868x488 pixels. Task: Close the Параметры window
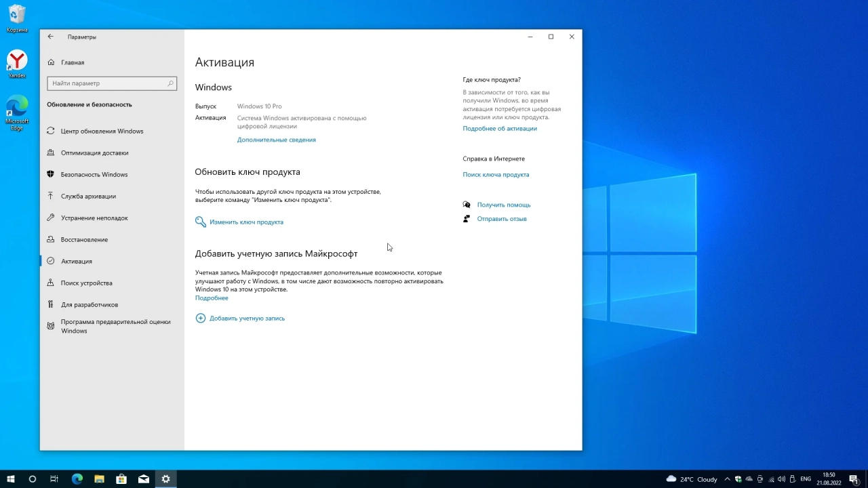coord(572,37)
